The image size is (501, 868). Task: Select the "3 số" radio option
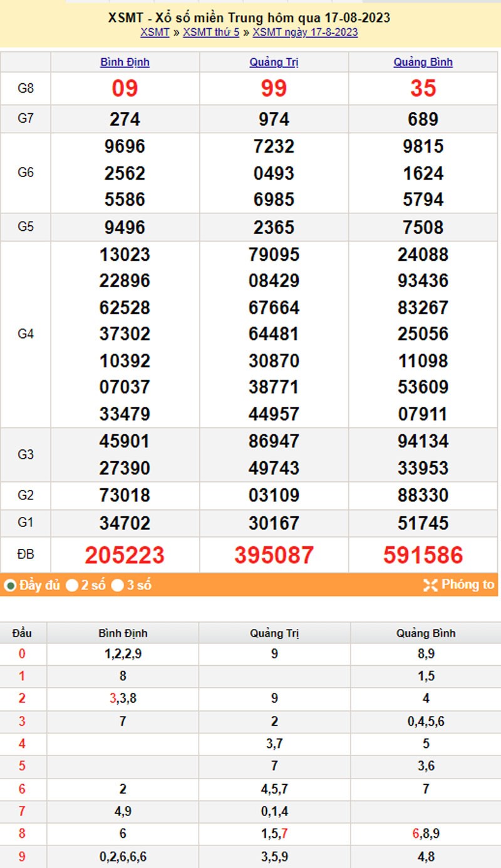117,586
